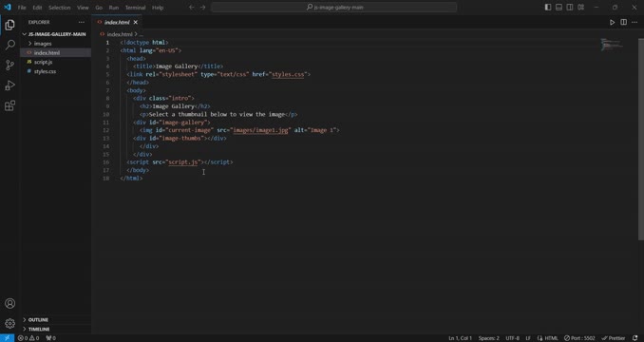Screen dimensions: 644x342
Task: Open the Run and Debug view
Action: click(9, 85)
